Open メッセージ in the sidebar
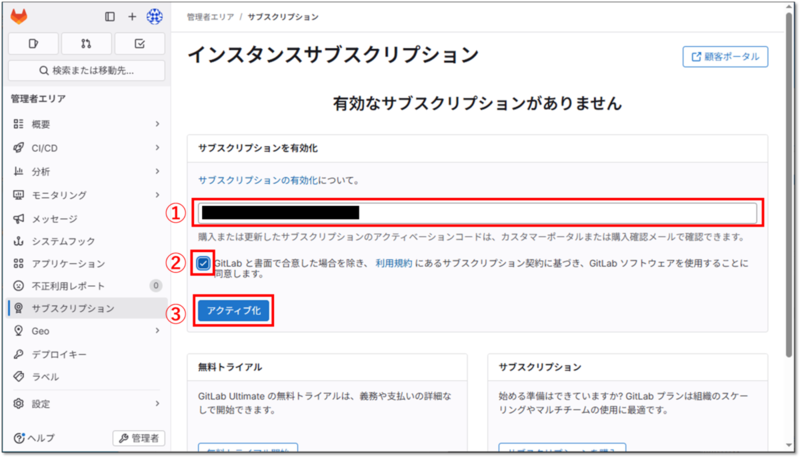The width and height of the screenshot is (800, 458). 87,219
